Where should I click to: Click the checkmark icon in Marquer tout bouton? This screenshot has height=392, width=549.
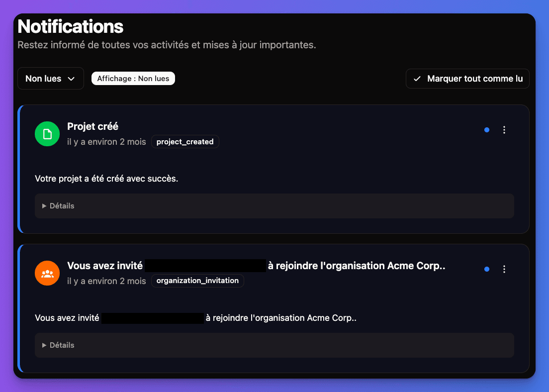(418, 79)
